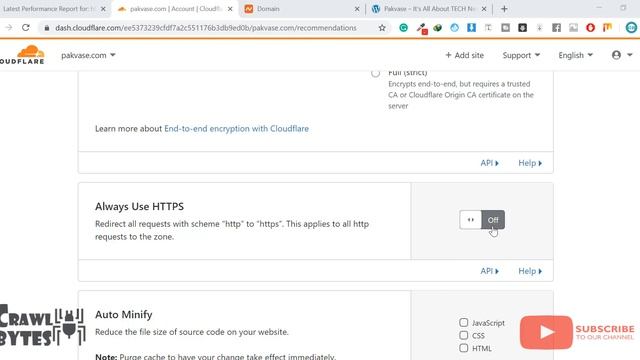The image size is (640, 360).
Task: Check the JavaScript minify checkbox
Action: pyautogui.click(x=464, y=322)
